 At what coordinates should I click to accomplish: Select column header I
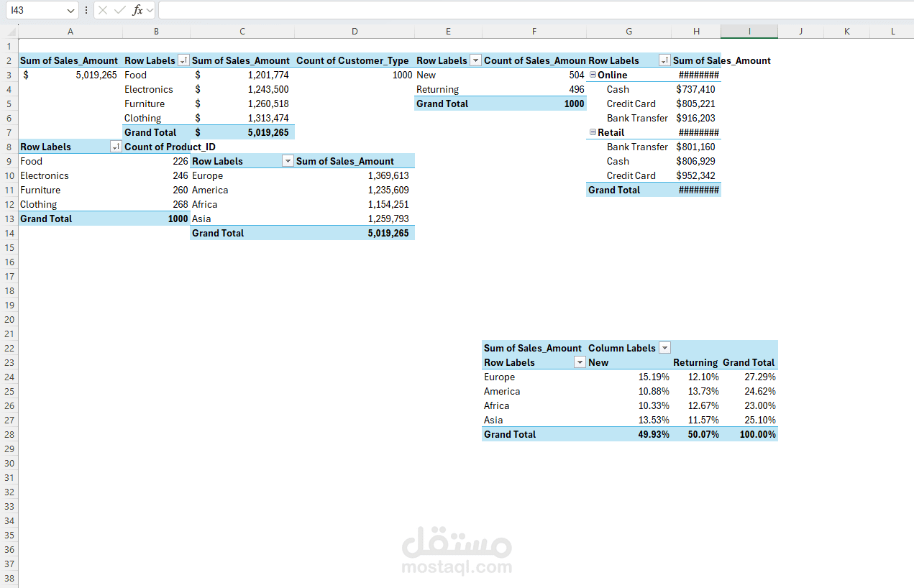click(x=749, y=32)
